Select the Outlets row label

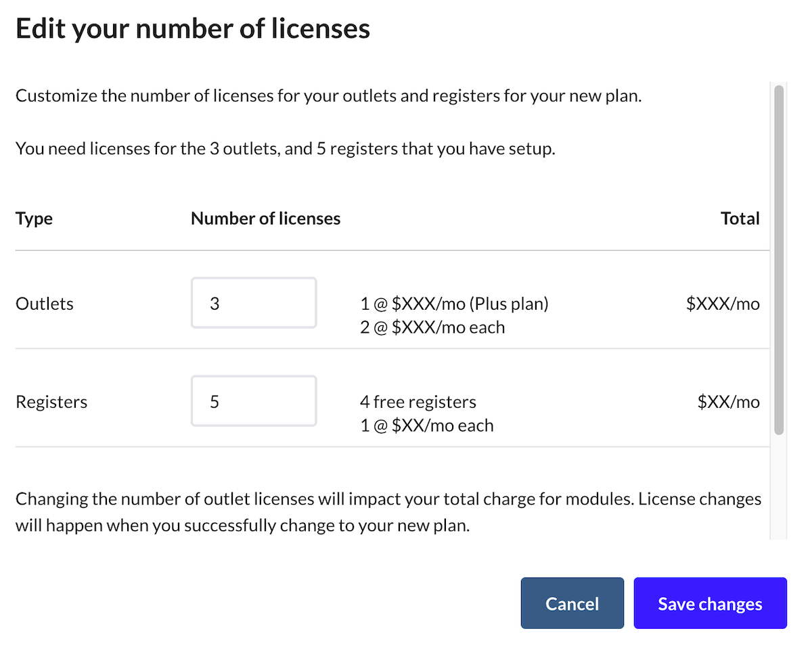pyautogui.click(x=45, y=304)
